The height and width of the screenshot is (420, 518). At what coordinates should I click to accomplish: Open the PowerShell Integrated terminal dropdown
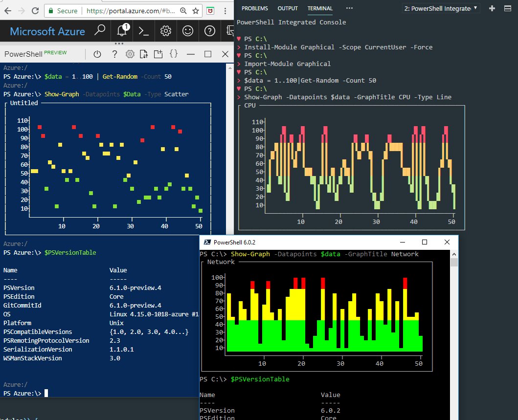[441, 9]
